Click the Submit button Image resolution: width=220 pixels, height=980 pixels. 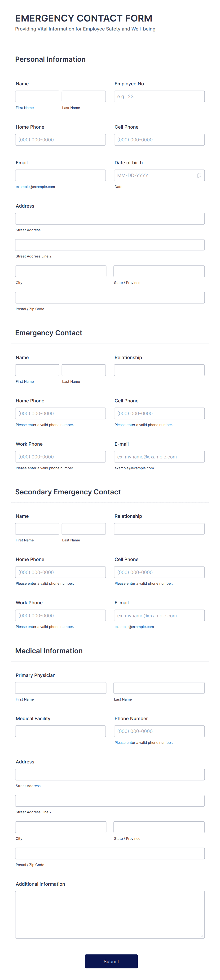pyautogui.click(x=111, y=961)
